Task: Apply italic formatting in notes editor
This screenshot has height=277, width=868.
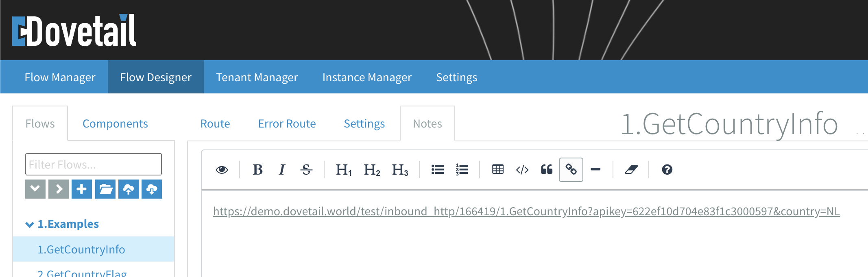Action: point(281,170)
